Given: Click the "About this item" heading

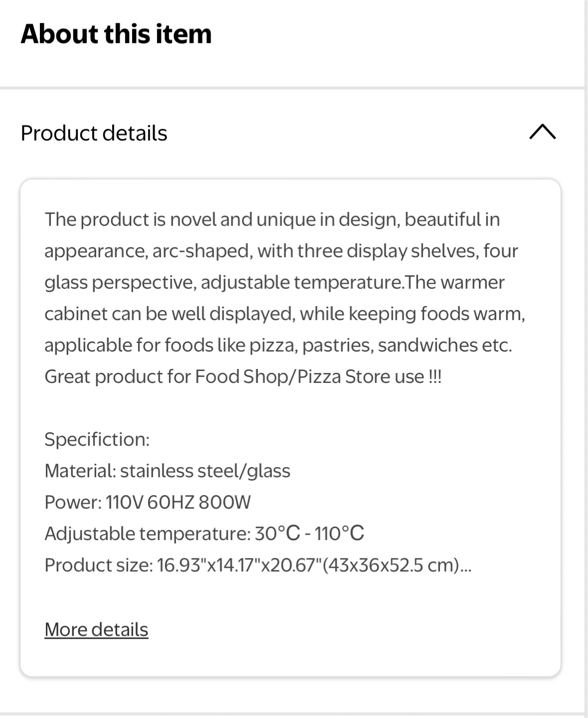Looking at the screenshot, I should (116, 34).
